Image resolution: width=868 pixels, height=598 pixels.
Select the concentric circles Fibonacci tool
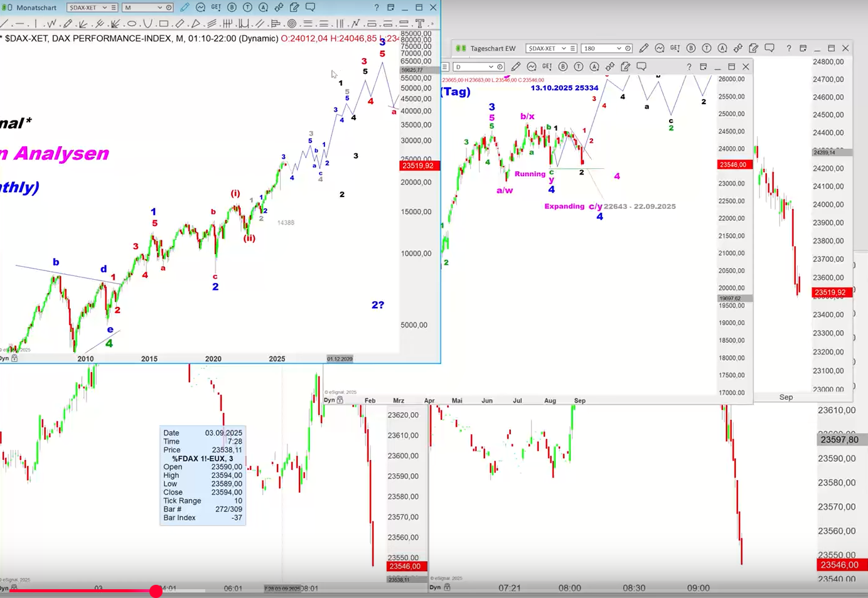coord(292,24)
